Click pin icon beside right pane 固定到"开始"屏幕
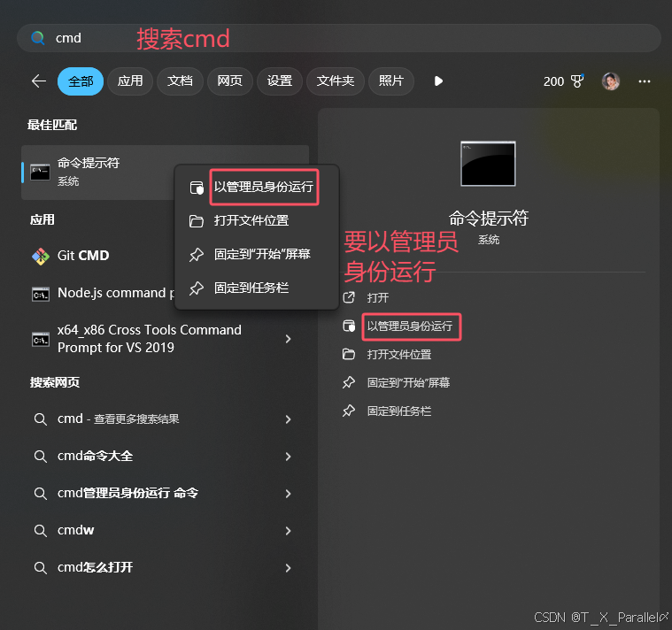The width and height of the screenshot is (672, 630). [x=349, y=382]
